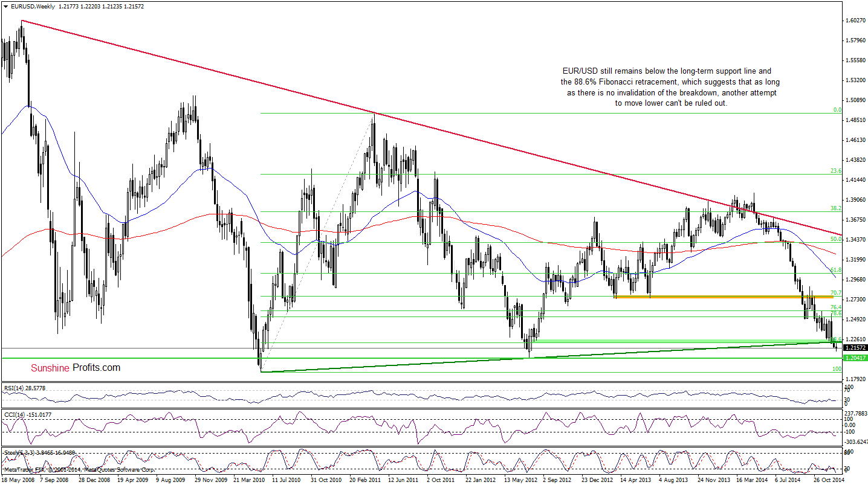
Task: Select the 100 Fibonacci level label
Action: (x=837, y=368)
